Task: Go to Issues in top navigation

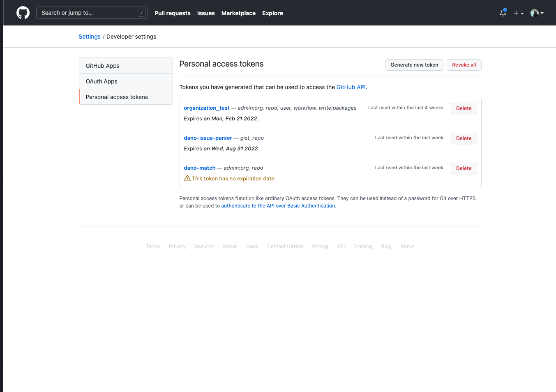Action: coord(206,13)
